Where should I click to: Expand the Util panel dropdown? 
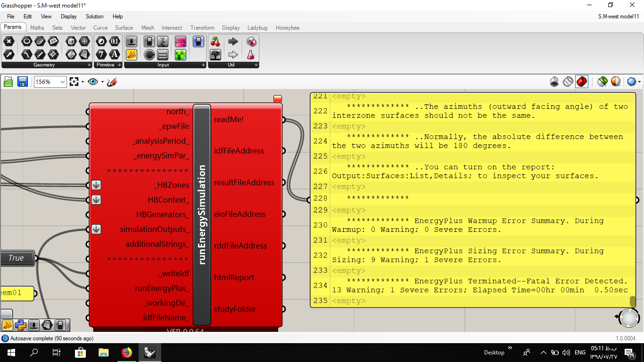click(x=256, y=65)
